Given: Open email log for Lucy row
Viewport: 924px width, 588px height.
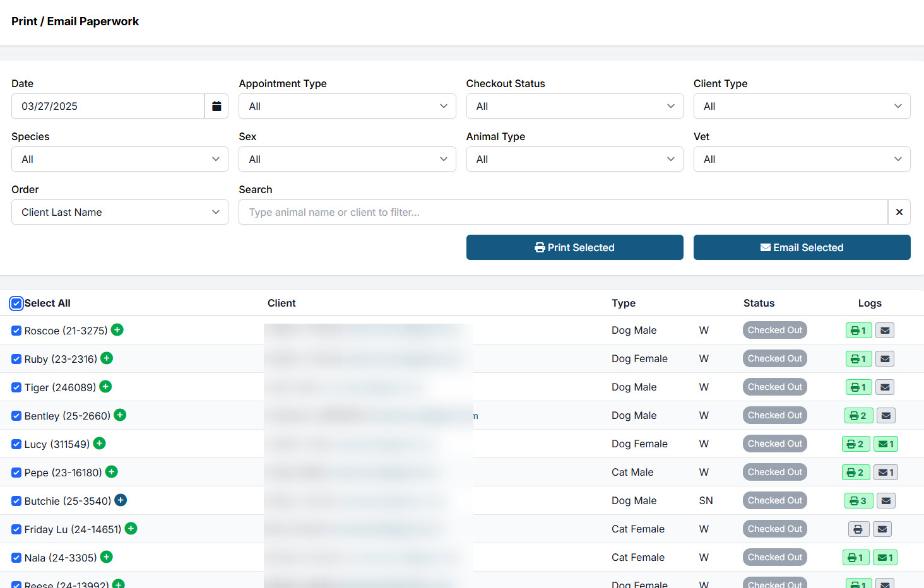Looking at the screenshot, I should coord(885,444).
